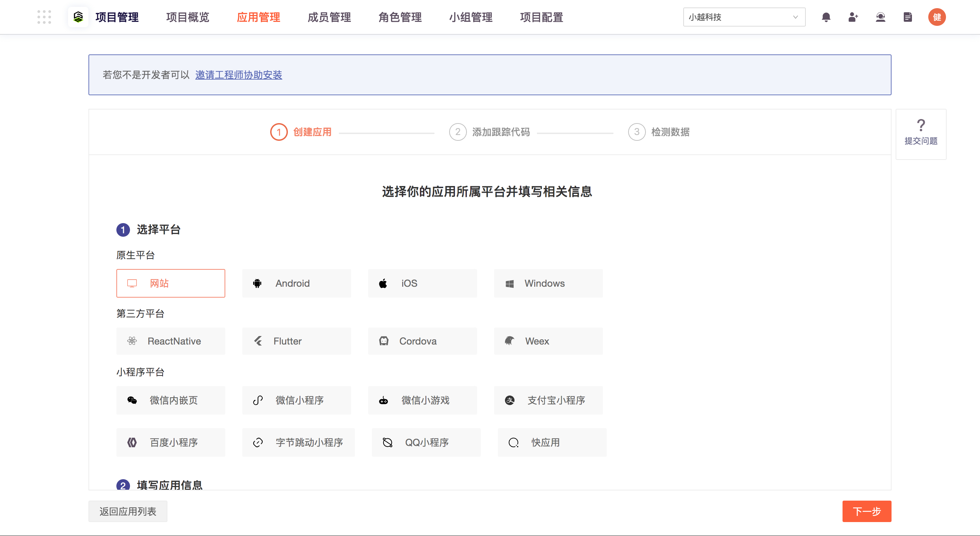Select the 微信小程序 platform option
The height and width of the screenshot is (536, 980).
pyautogui.click(x=296, y=400)
